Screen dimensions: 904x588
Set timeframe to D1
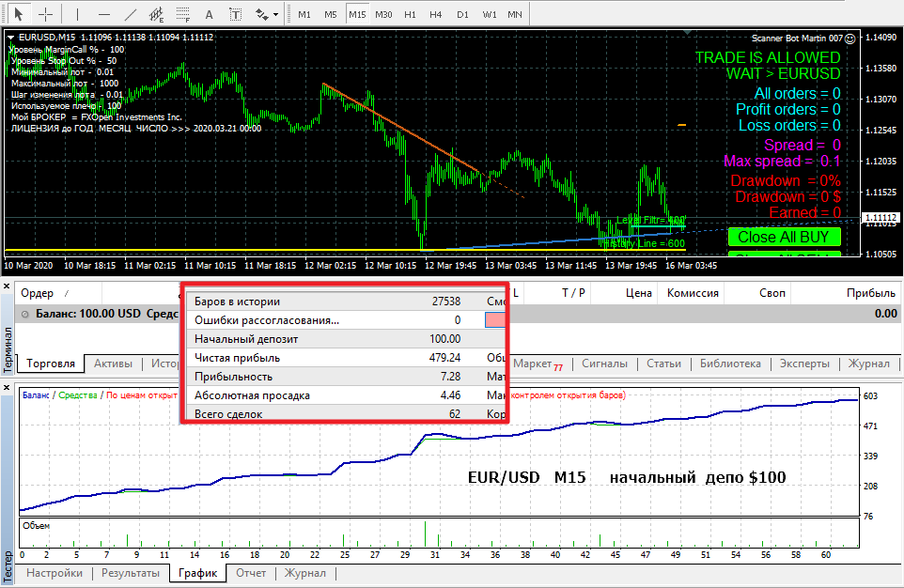point(462,15)
